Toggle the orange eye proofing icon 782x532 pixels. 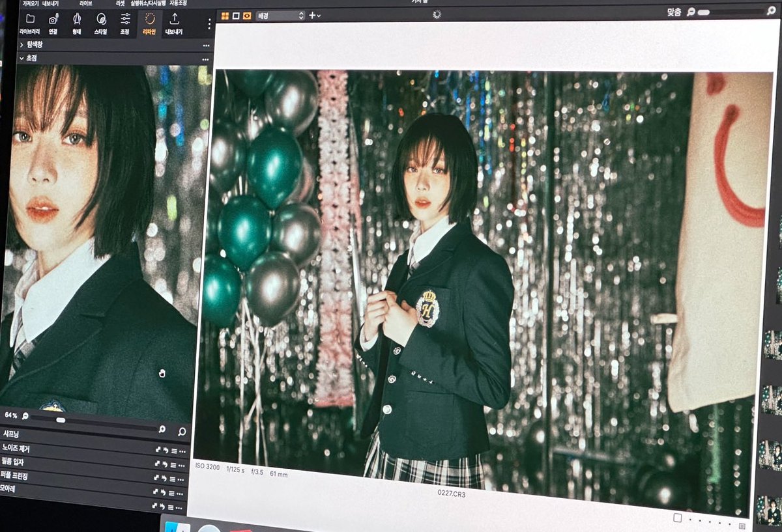point(247,16)
